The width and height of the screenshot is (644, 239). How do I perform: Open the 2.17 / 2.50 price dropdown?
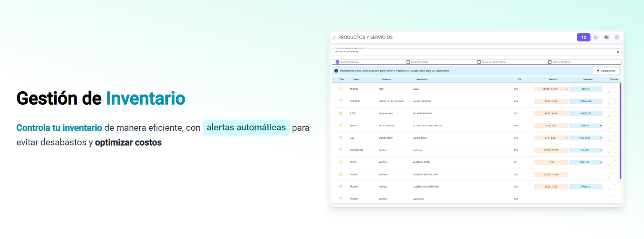pyautogui.click(x=551, y=138)
